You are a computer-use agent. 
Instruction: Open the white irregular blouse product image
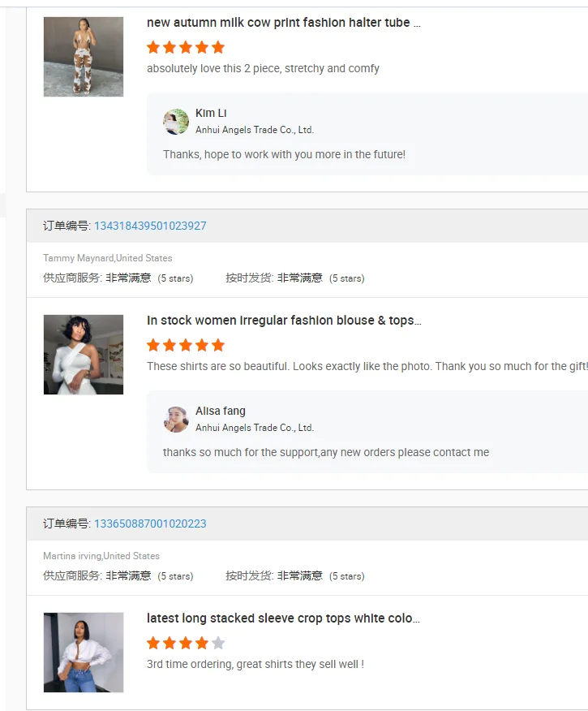(x=84, y=355)
